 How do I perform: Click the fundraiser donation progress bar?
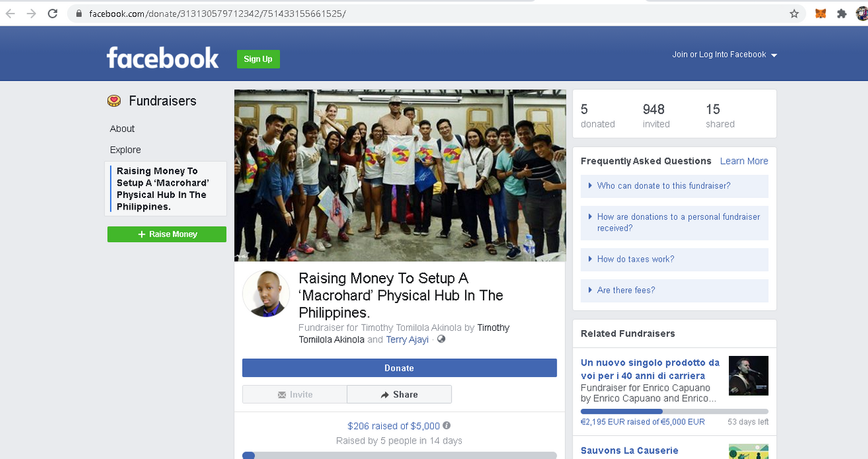399,455
